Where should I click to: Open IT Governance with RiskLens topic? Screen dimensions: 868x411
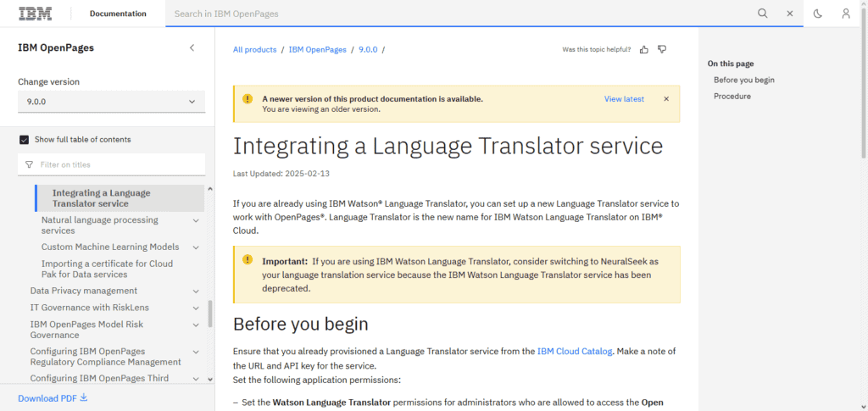(x=89, y=308)
